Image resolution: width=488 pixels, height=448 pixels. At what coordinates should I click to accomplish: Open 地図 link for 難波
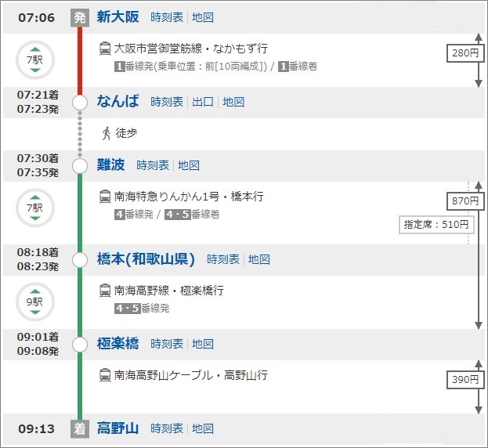click(189, 165)
